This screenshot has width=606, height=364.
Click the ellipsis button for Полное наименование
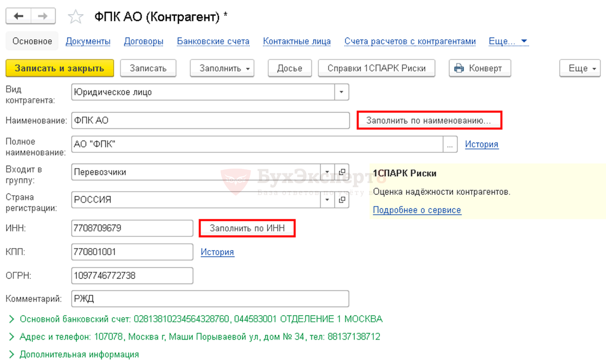(450, 145)
